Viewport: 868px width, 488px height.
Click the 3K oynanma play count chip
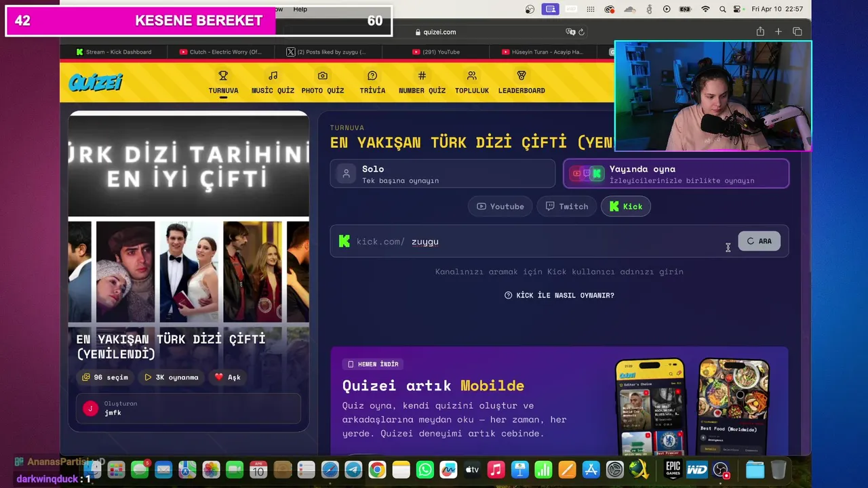(172, 377)
